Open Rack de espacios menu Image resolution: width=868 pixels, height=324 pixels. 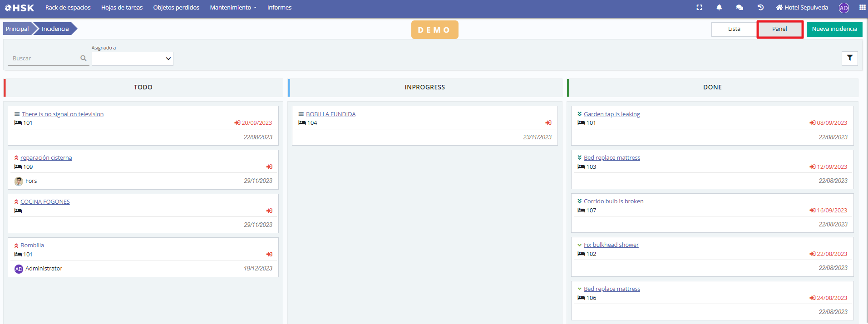(x=68, y=8)
